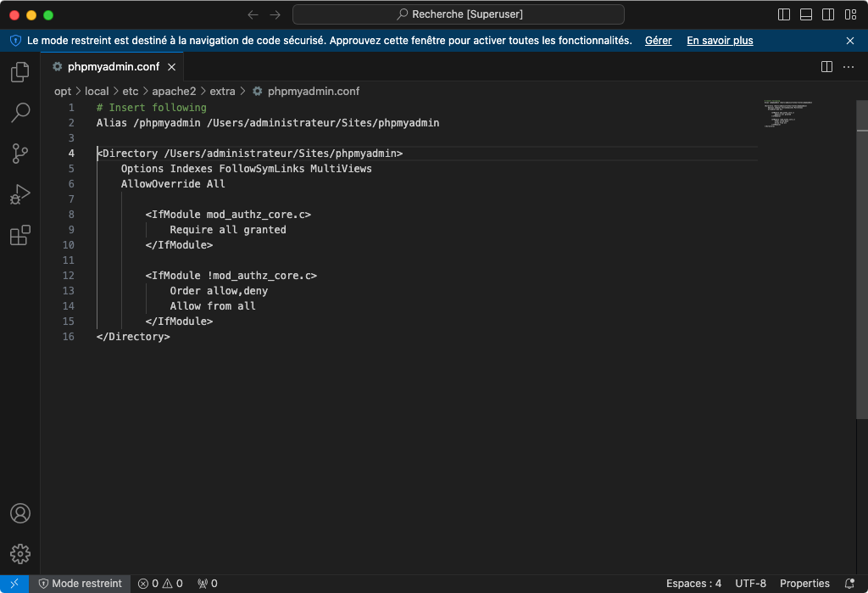
Task: Open the Source Control view
Action: (x=19, y=153)
